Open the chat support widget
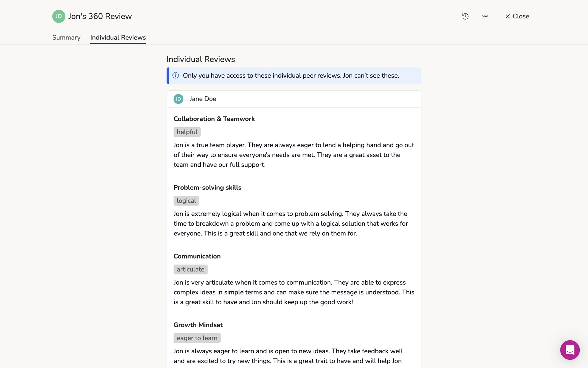Screen dimensions: 588x368 tap(570, 350)
